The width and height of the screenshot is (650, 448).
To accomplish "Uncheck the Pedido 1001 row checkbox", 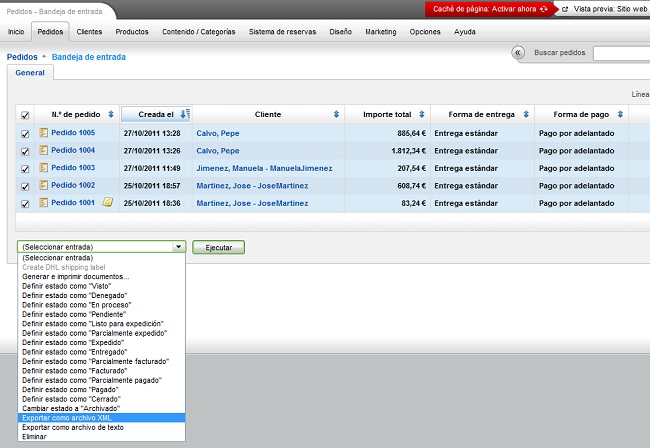I will pyautogui.click(x=25, y=203).
